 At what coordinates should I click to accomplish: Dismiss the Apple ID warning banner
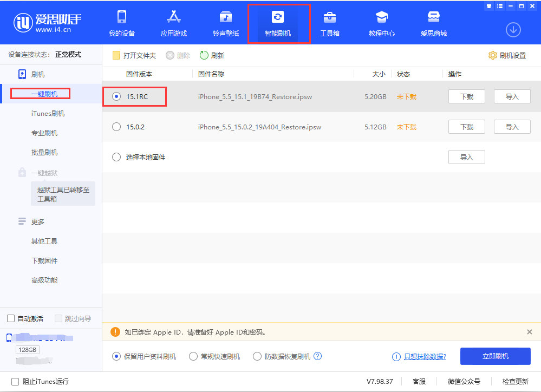[530, 332]
